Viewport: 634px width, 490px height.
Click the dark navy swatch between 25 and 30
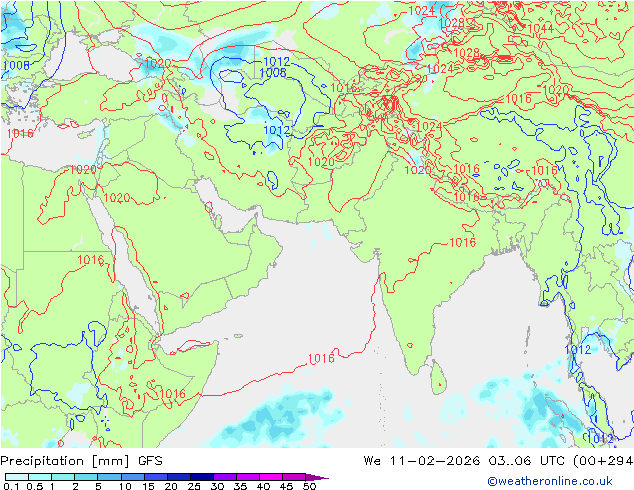click(201, 477)
